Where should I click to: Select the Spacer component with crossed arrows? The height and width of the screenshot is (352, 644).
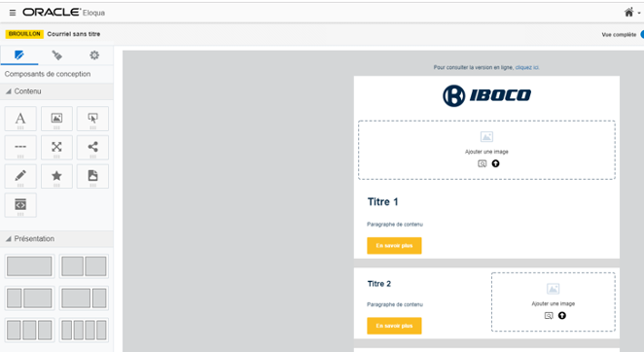[56, 148]
